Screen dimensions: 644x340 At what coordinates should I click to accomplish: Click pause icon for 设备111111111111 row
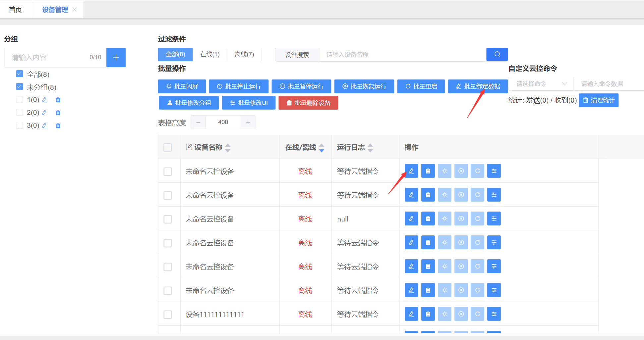pyautogui.click(x=461, y=314)
